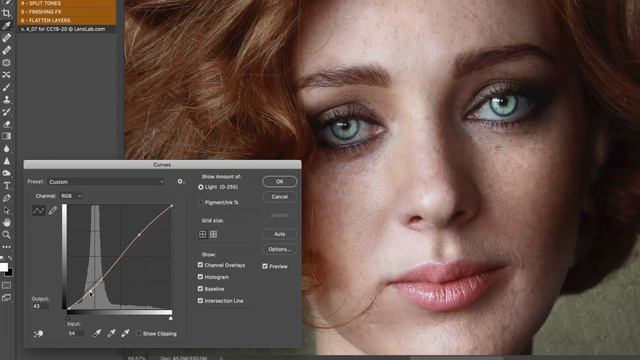The height and width of the screenshot is (360, 640).
Task: Click the LensLab.com version text
Action: [63, 29]
